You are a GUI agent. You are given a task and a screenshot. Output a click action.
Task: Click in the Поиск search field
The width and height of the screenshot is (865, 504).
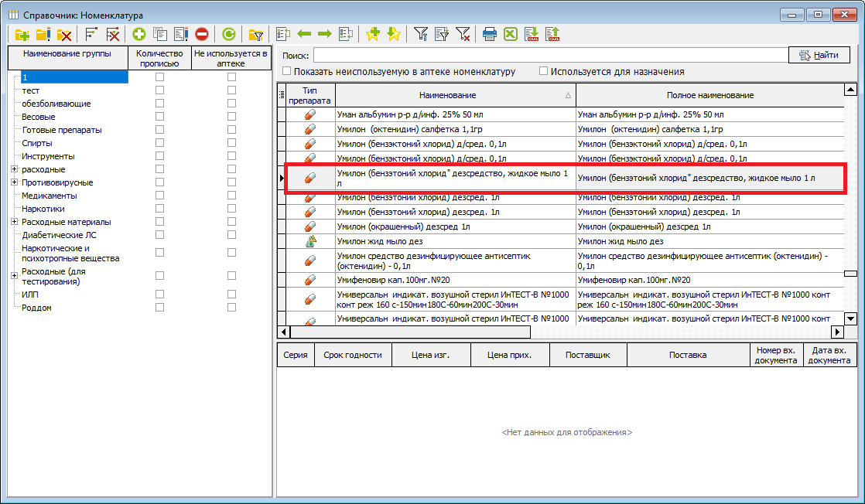tap(551, 55)
